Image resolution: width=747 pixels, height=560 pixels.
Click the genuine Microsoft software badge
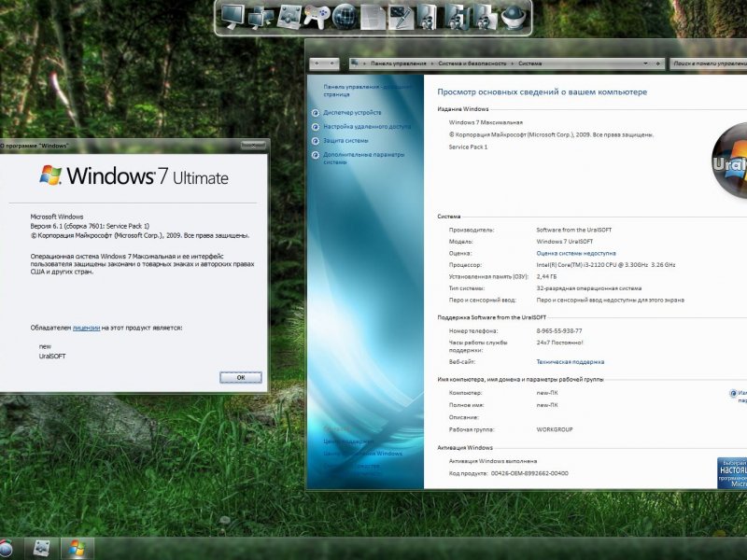click(x=732, y=473)
